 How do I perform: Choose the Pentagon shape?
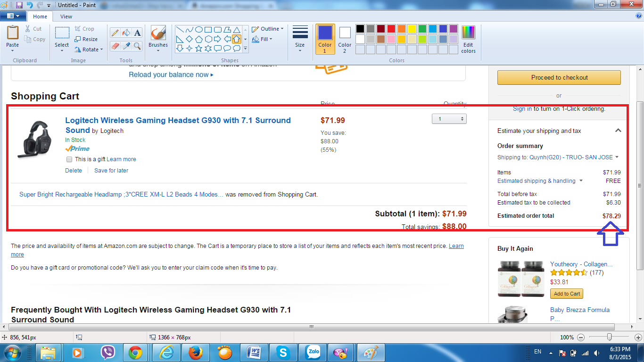coord(199,39)
